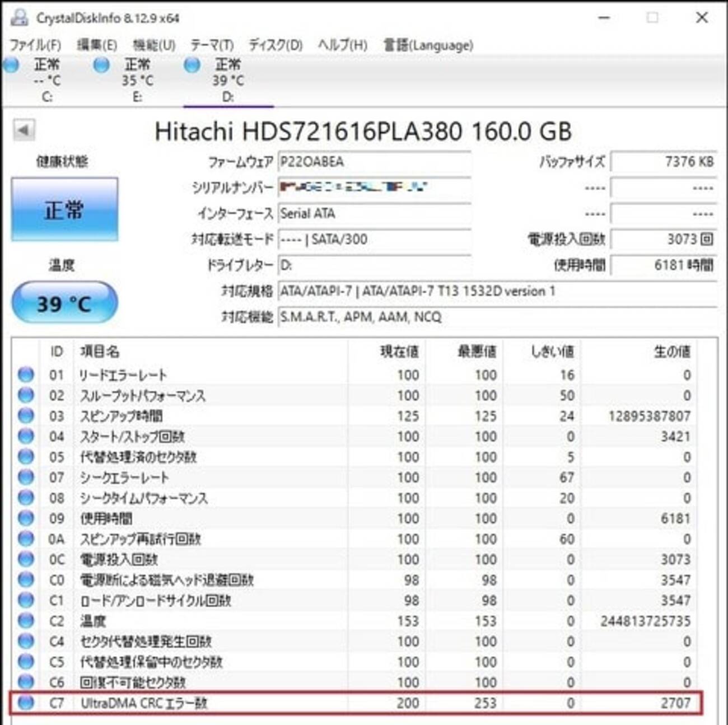The height and width of the screenshot is (725, 728).
Task: Click raw value 244813725735
Action: tap(646, 621)
